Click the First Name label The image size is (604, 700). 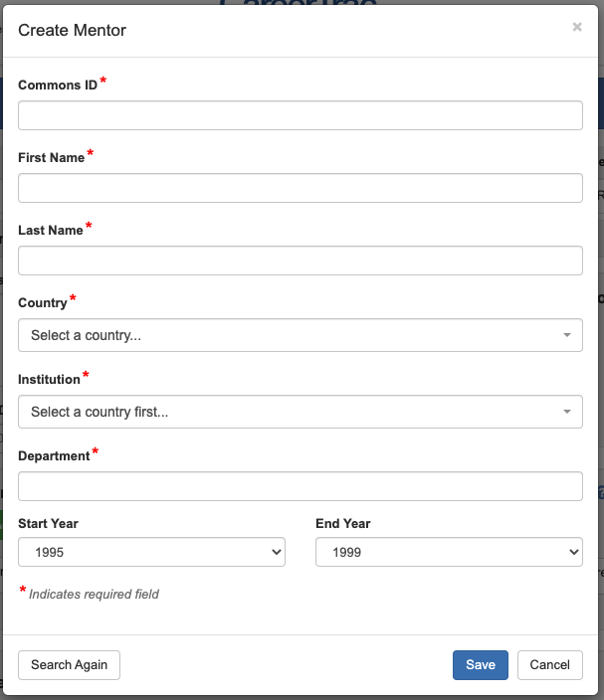tap(51, 158)
